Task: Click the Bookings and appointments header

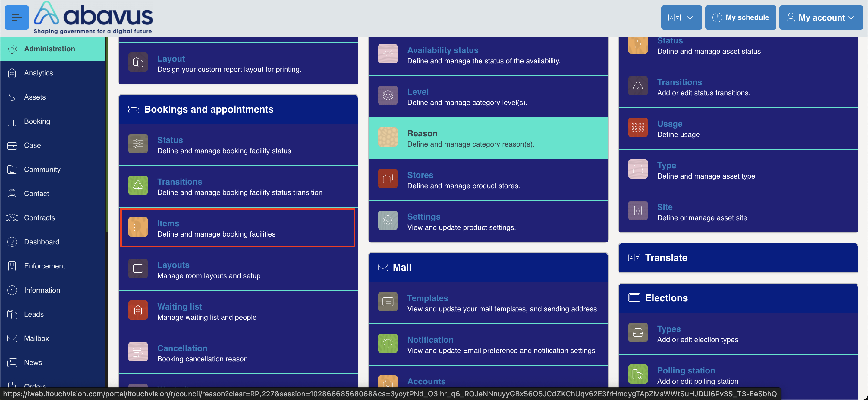Action: 238,109
